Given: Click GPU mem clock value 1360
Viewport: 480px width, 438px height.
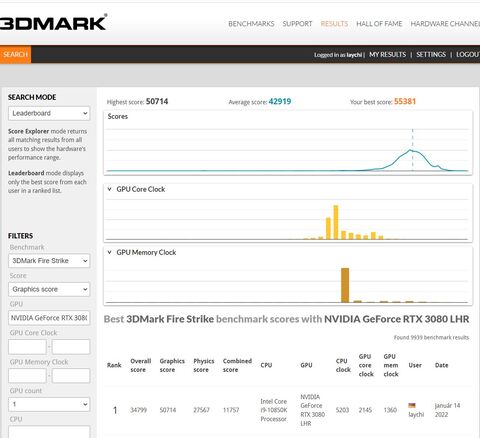Looking at the screenshot, I should coord(390,410).
